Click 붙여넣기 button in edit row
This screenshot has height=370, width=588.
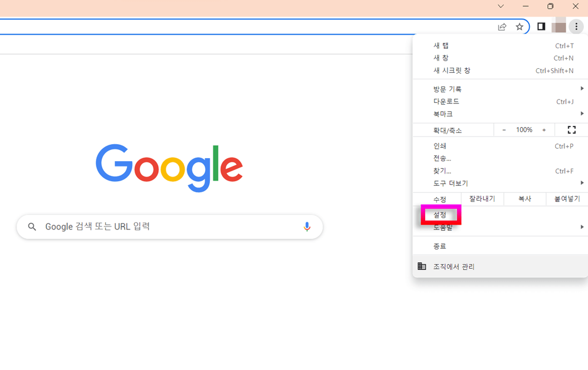[x=567, y=199]
